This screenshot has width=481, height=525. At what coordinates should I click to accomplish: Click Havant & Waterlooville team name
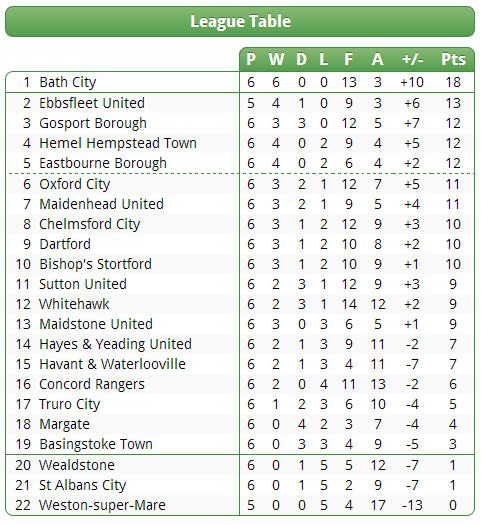[112, 364]
